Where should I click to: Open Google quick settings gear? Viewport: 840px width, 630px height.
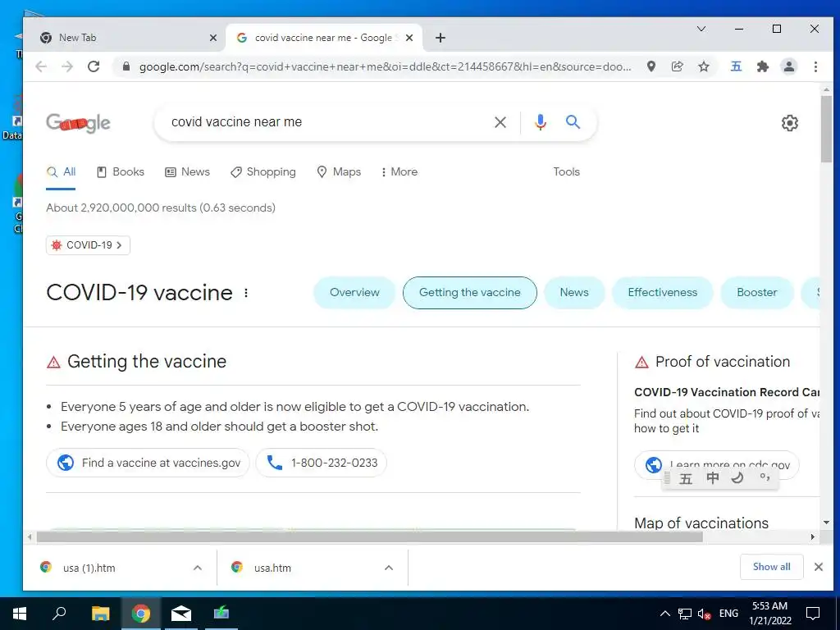pos(790,123)
